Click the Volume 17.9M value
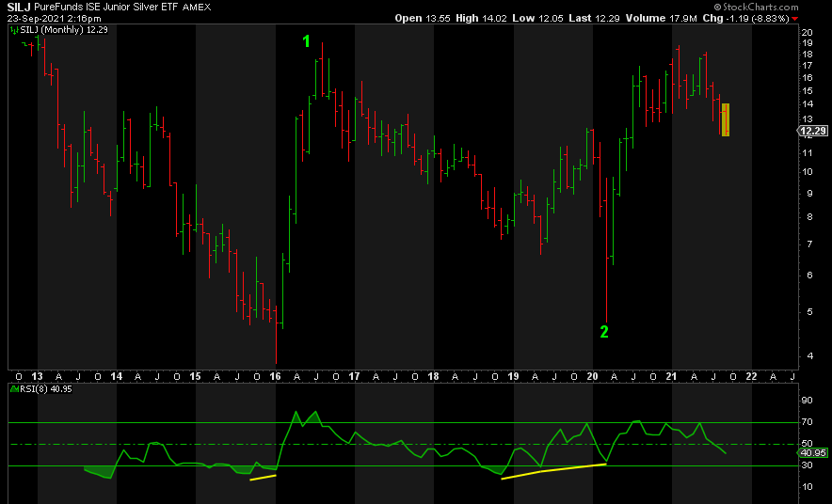Screen dimensions: 832x504 pyautogui.click(x=661, y=18)
